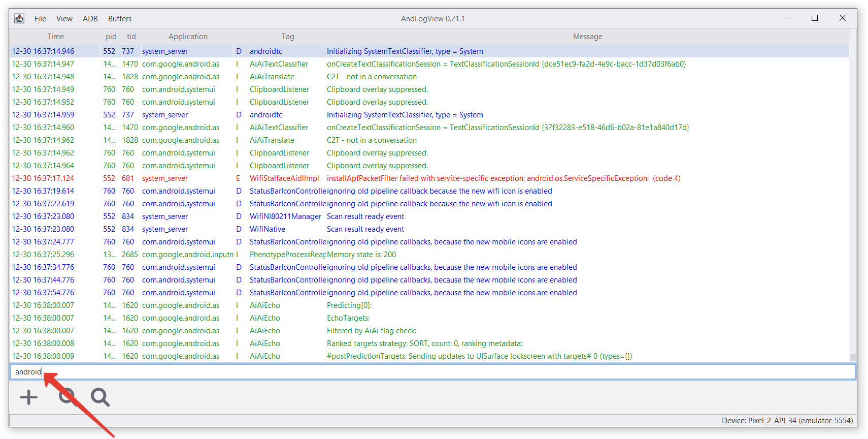
Task: Maximize the AndLogView window
Action: click(815, 18)
